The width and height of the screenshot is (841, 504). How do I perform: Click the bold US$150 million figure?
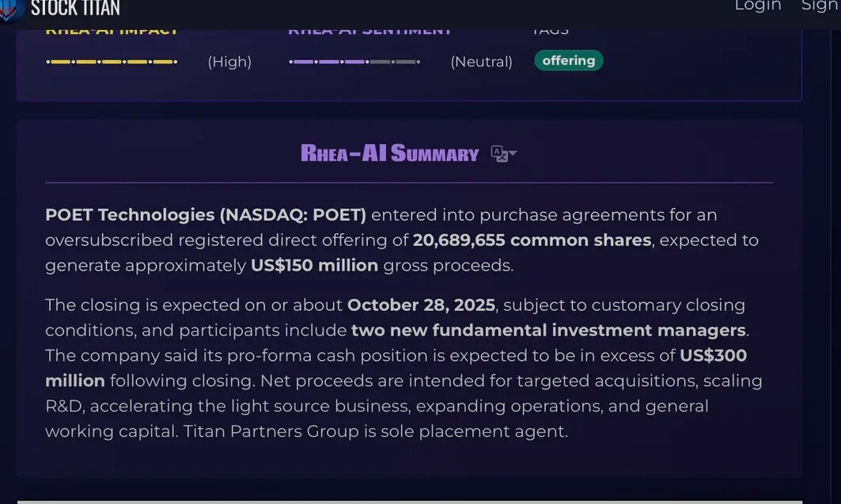click(x=314, y=266)
